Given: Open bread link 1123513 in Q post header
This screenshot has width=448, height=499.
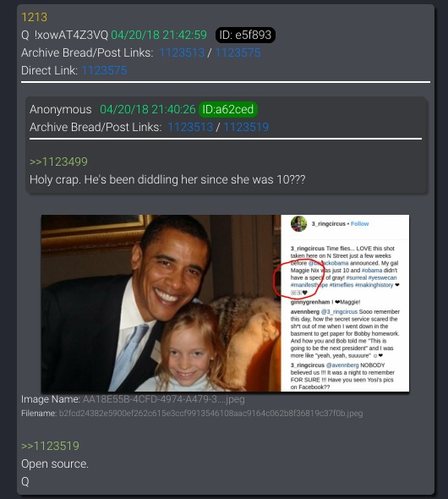Looking at the screenshot, I should coord(182,52).
